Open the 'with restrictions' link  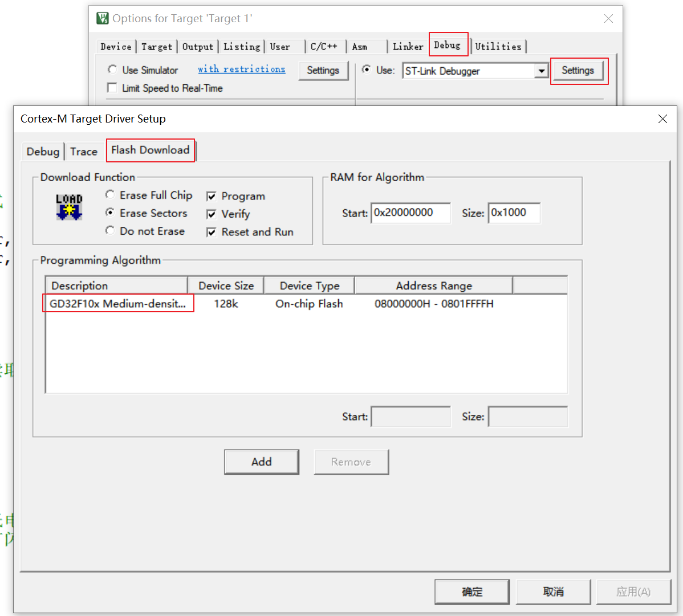(241, 69)
